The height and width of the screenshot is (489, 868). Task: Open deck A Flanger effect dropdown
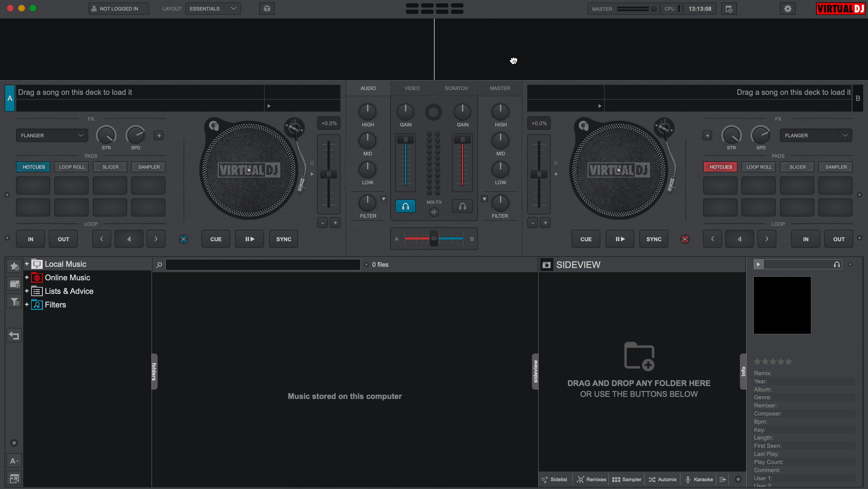point(52,135)
